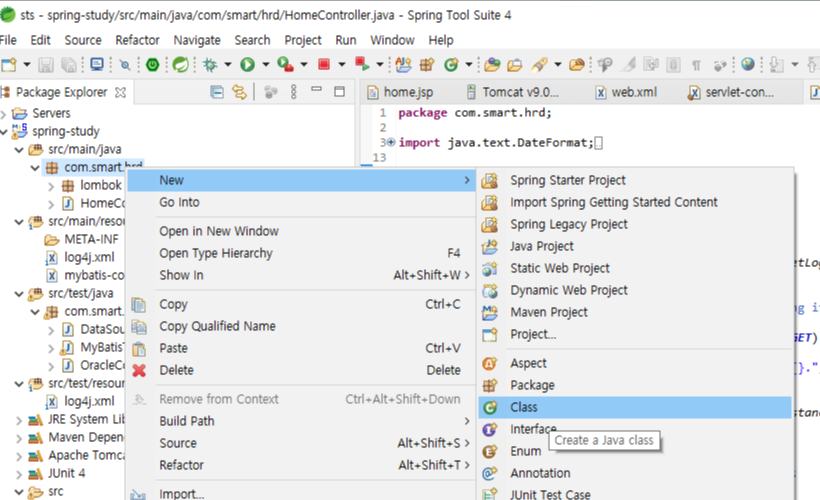Click the Boot Dashboard green power icon

point(152,65)
